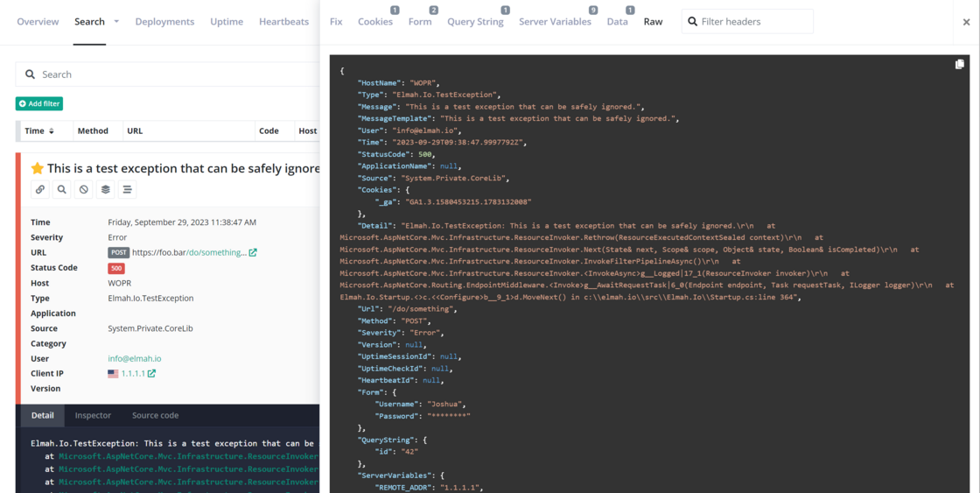Viewport: 980px width, 493px height.
Task: Click the Add filter button
Action: pyautogui.click(x=39, y=103)
